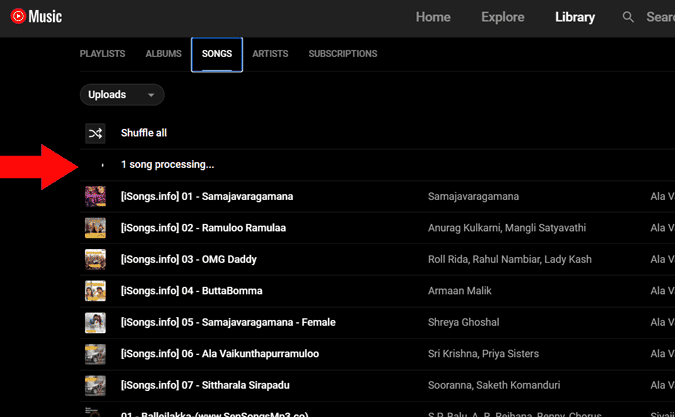Play '[iSongs.info] 01 - Samajavaragamana' title

point(207,197)
